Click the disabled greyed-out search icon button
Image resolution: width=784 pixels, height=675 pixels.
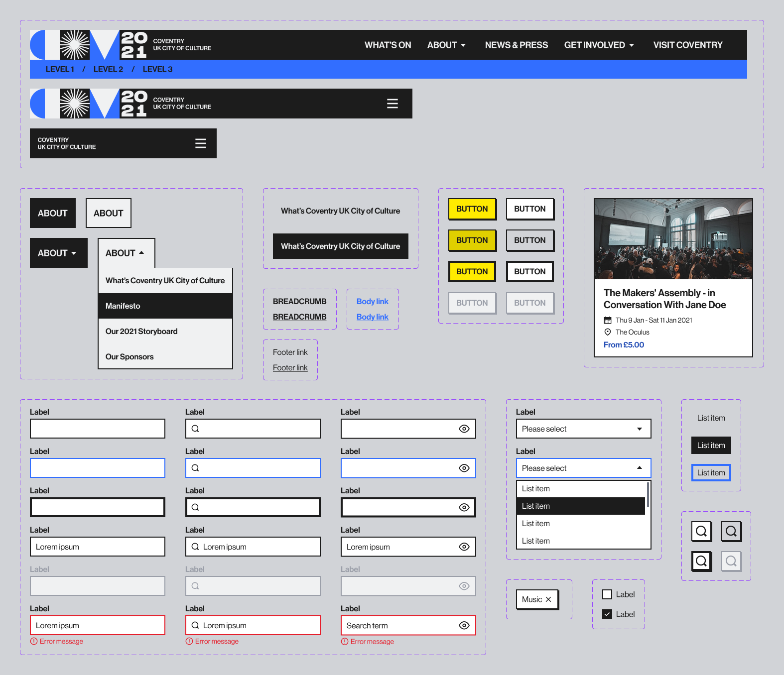click(x=731, y=561)
